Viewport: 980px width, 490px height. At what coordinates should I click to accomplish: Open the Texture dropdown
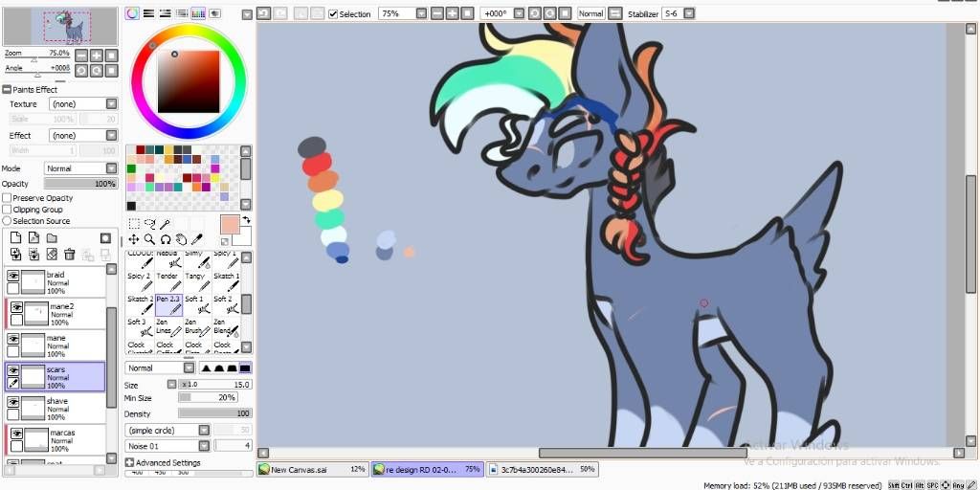pyautogui.click(x=111, y=103)
